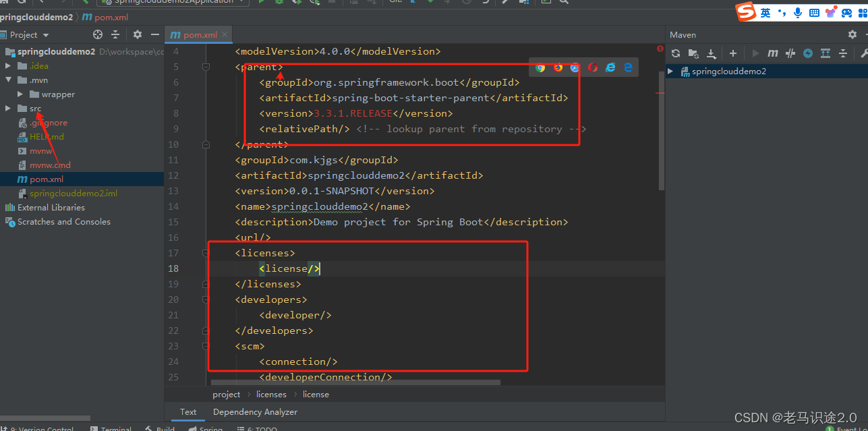Download sources and documentation in Maven panel
Image resolution: width=868 pixels, height=431 pixels.
(x=711, y=53)
